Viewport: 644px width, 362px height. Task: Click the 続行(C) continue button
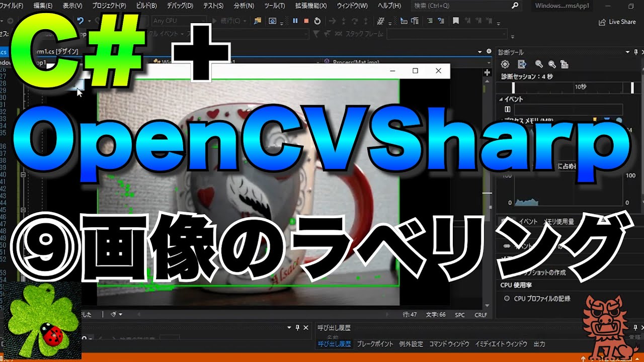click(x=230, y=21)
